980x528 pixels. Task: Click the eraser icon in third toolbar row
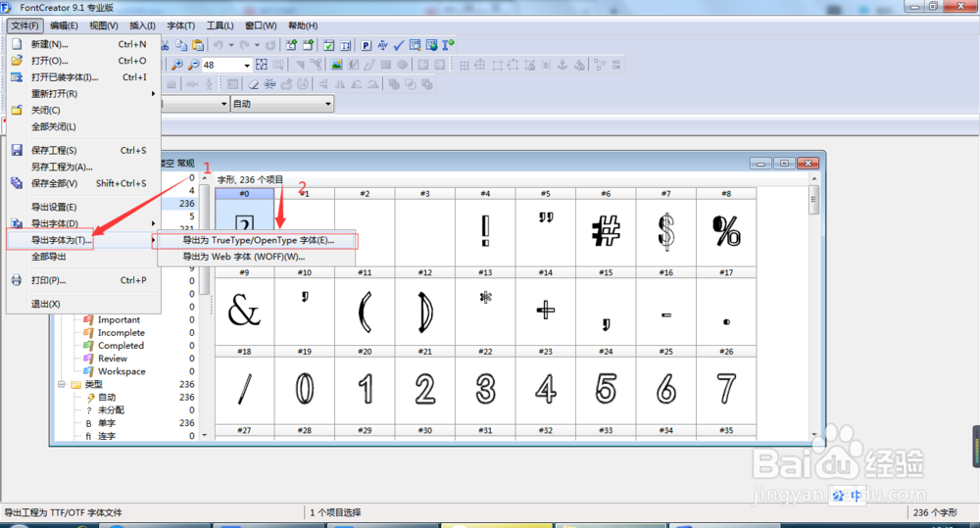(x=253, y=83)
